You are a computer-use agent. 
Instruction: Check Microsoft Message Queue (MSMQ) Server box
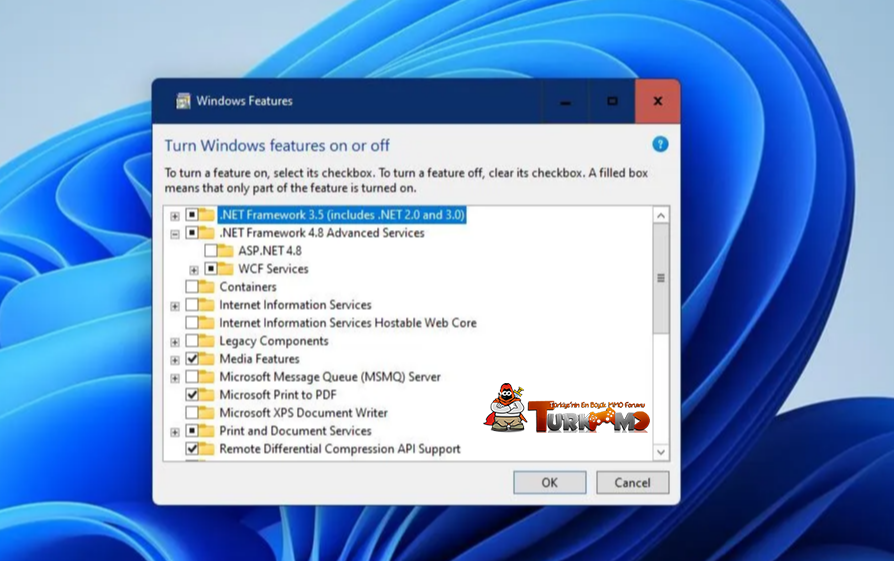click(x=192, y=377)
